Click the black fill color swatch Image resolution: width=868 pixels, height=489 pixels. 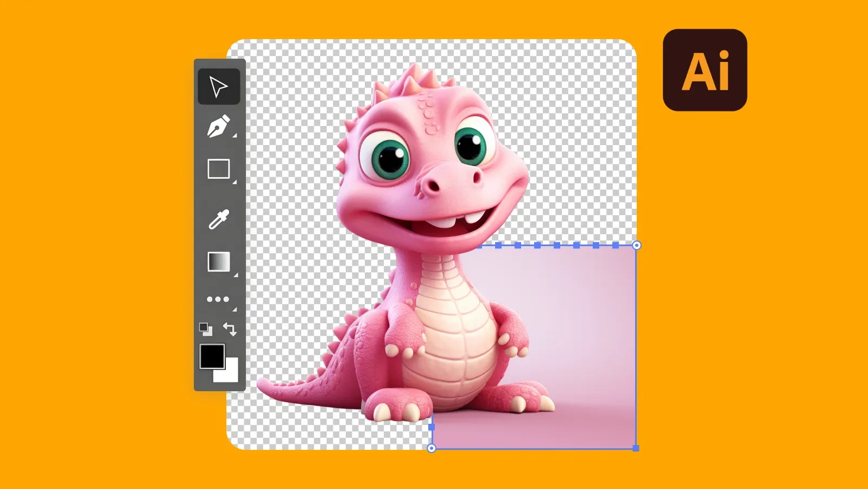[212, 356]
